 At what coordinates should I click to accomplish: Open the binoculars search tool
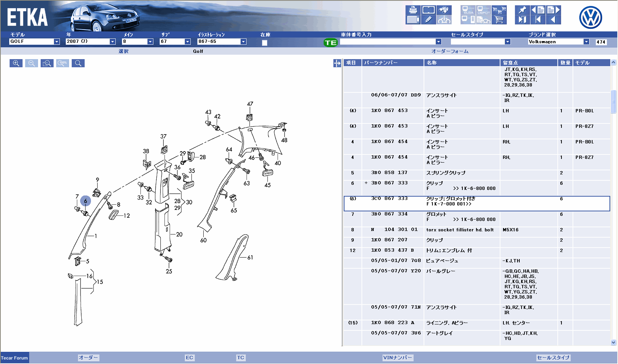444,10
